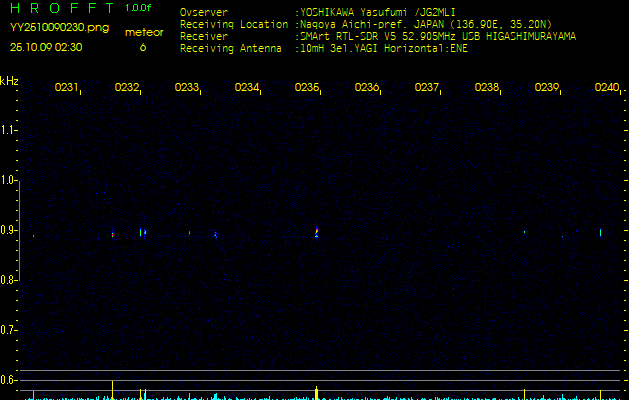
Task: Click the 1.1 kHz axis label
Action: (x=8, y=130)
